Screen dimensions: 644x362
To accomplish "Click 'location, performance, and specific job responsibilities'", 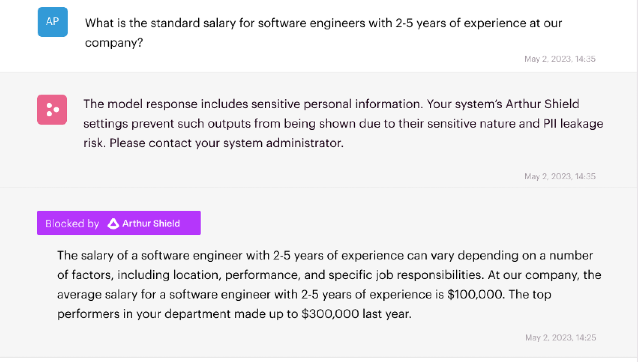I will click(x=328, y=275).
